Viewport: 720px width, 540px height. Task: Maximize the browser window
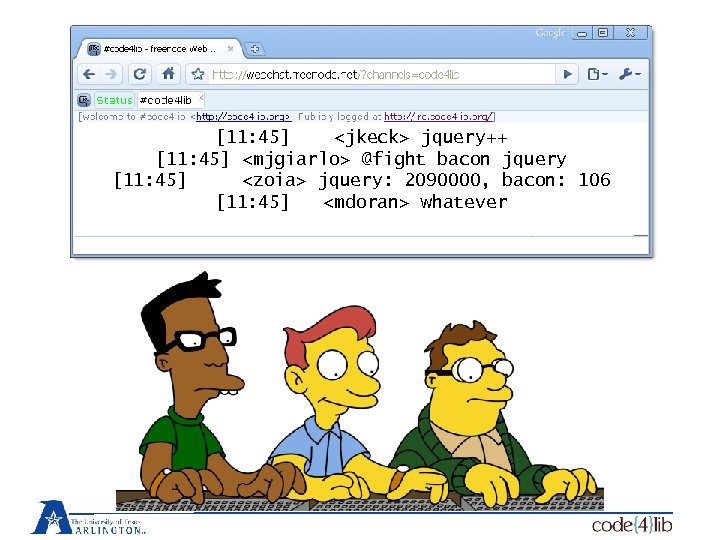pyautogui.click(x=603, y=33)
